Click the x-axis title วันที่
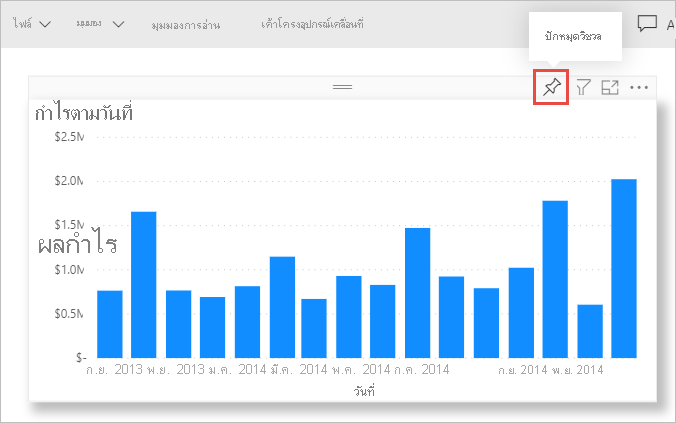The image size is (676, 423). click(364, 391)
